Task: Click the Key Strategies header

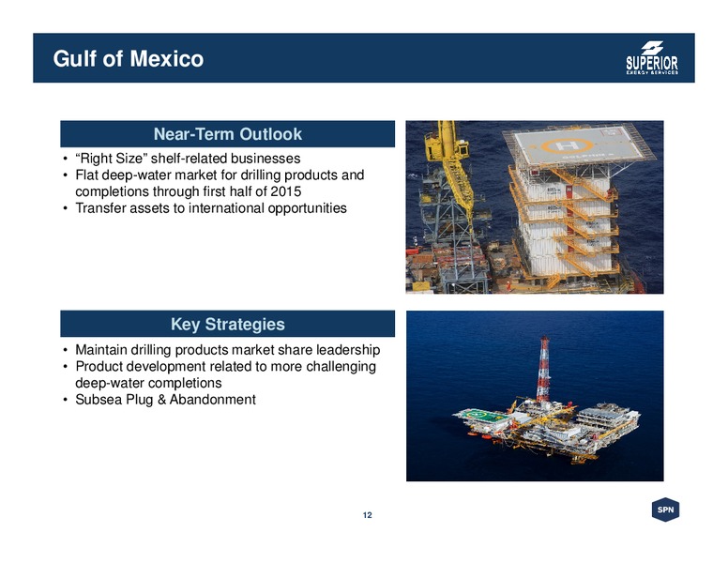Action: pyautogui.click(x=227, y=324)
